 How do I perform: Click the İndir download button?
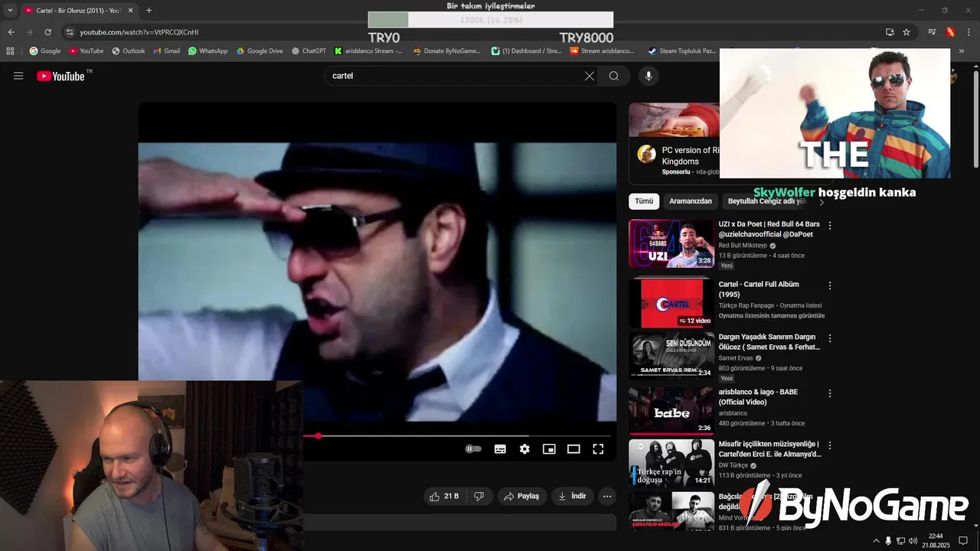coord(572,496)
